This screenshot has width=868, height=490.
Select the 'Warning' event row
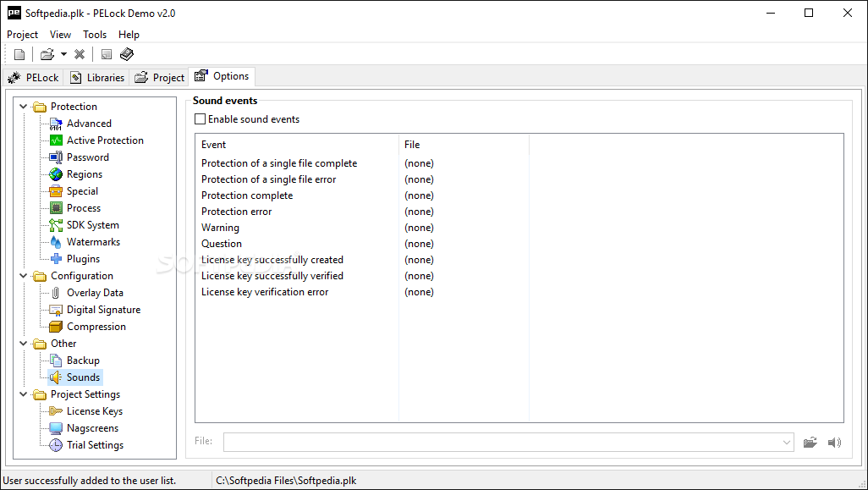tap(220, 228)
